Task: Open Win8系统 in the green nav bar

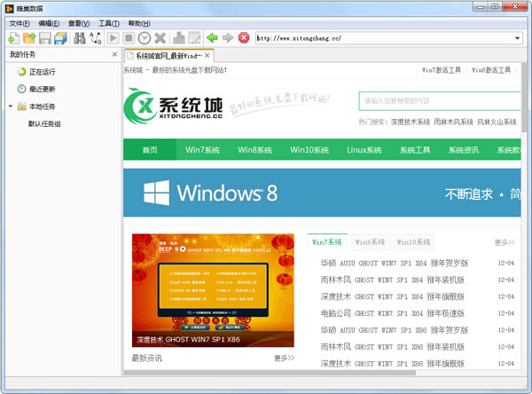Action: point(254,150)
